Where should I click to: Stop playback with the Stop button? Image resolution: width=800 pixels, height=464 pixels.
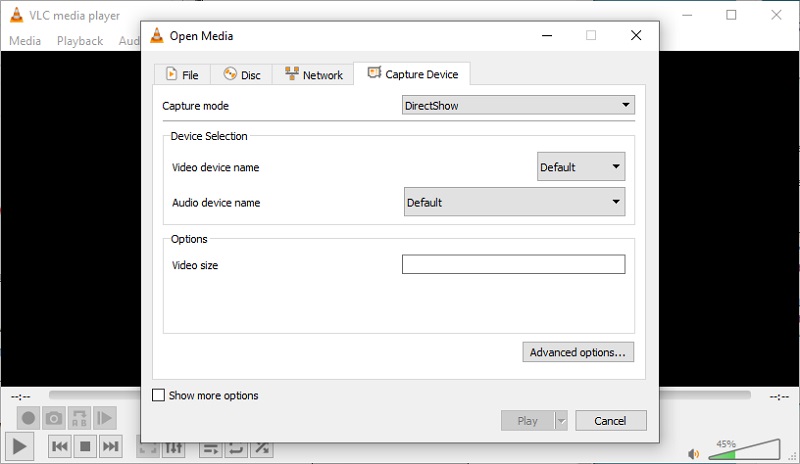coord(85,446)
